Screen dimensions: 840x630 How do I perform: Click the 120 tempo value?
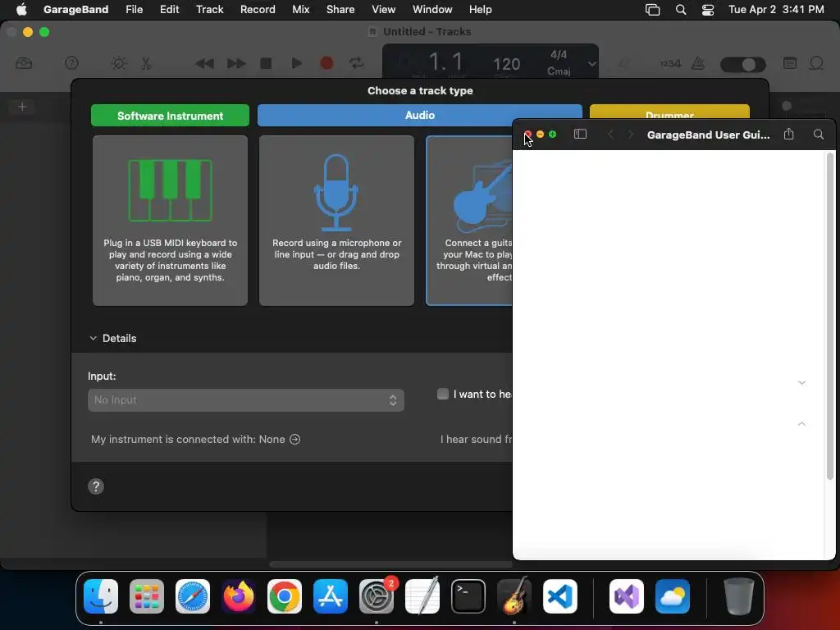[506, 64]
